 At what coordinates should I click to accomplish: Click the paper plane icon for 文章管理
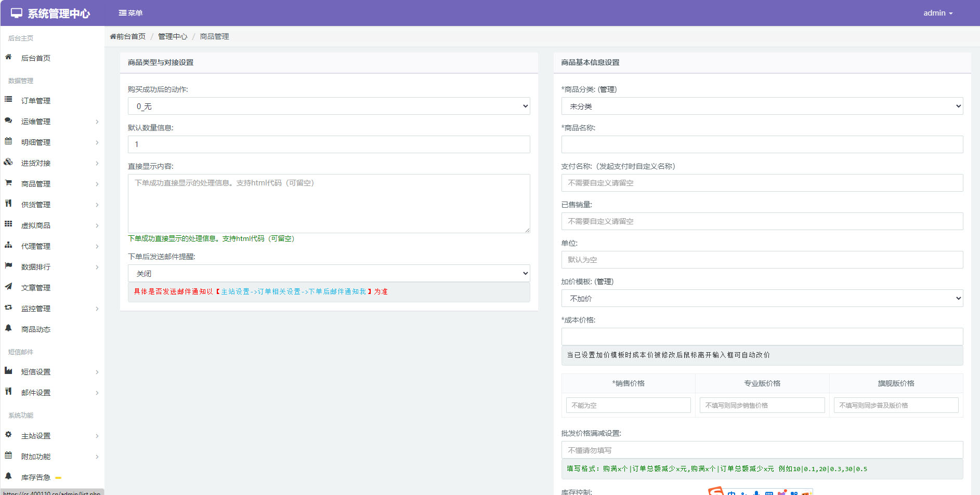[8, 287]
